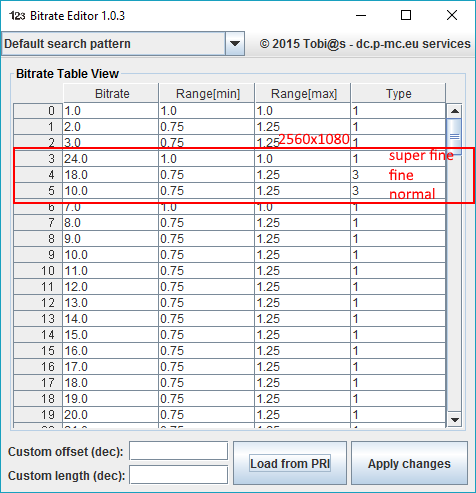The height and width of the screenshot is (493, 476).
Task: Select bitrate cell 18.0 in row 17
Action: tap(111, 383)
